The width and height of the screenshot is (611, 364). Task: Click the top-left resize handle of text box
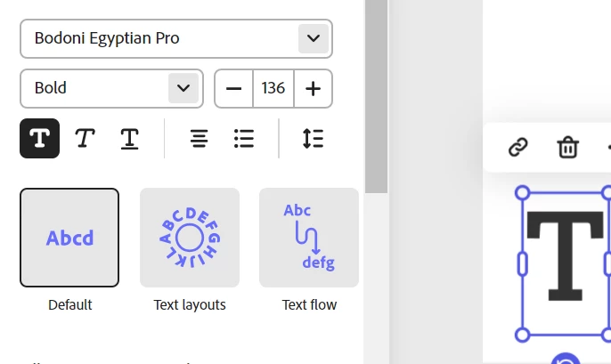[522, 192]
